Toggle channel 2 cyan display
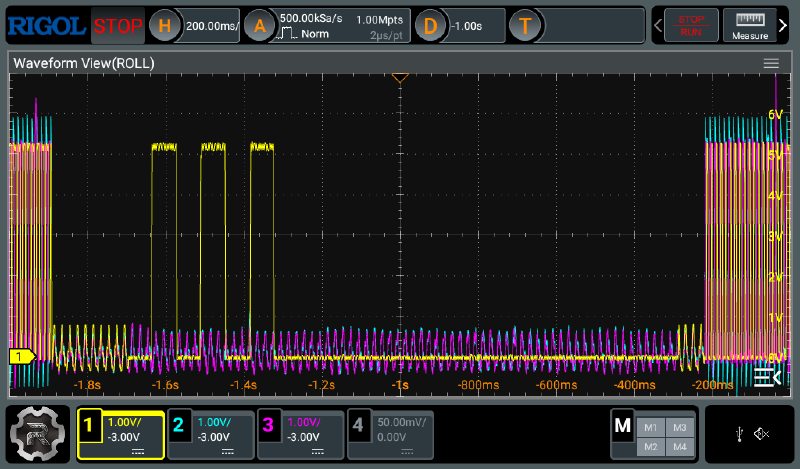 211,433
